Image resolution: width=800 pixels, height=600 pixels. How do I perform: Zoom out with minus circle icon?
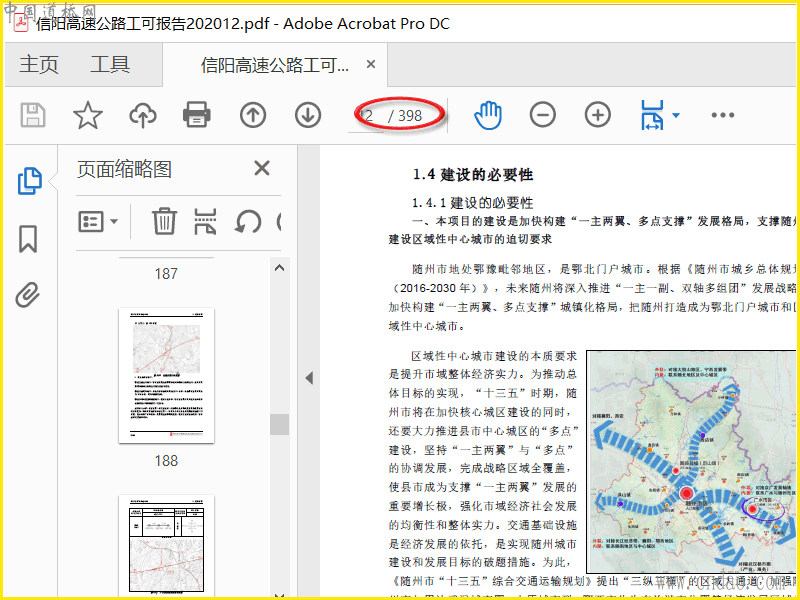coord(542,115)
